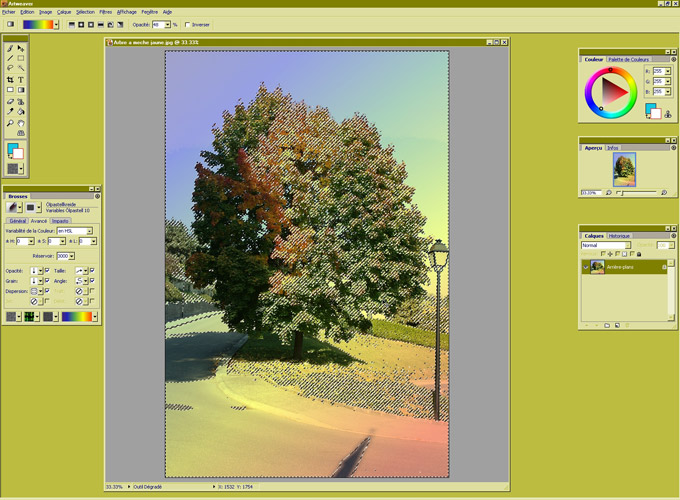The height and width of the screenshot is (500, 680).
Task: Click the cyan foreground color swatch in toolbox
Action: click(13, 150)
